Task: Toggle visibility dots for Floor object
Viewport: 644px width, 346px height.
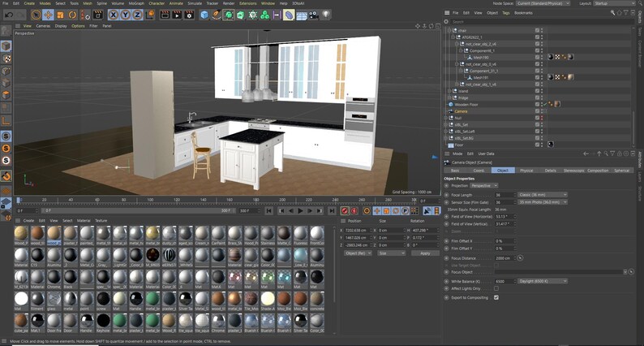Action: click(x=542, y=145)
